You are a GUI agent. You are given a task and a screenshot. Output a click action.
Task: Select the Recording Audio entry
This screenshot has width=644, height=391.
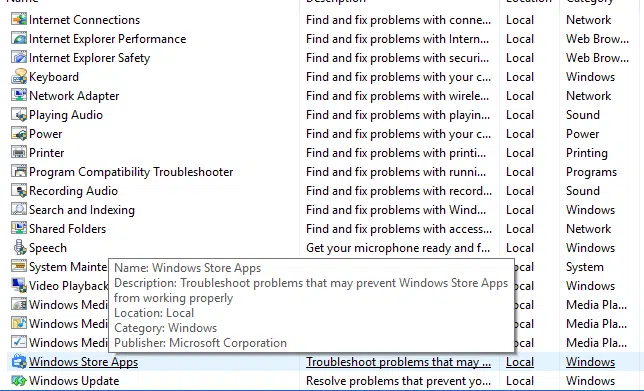[73, 191]
